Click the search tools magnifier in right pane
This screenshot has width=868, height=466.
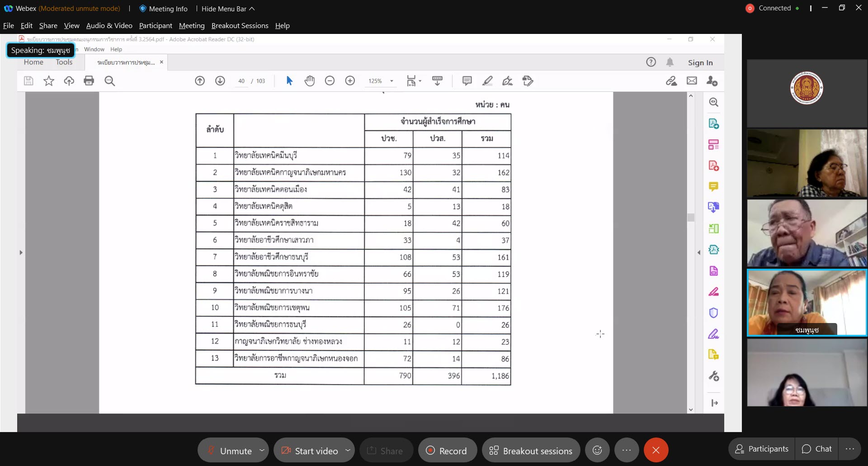714,102
